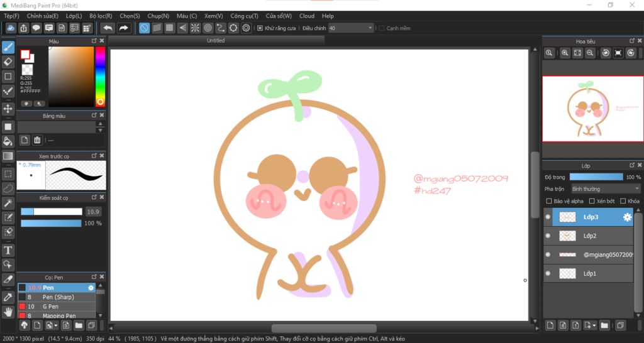Hide layer Lớp3 visibility dot
This screenshot has height=343, width=644.
point(548,217)
